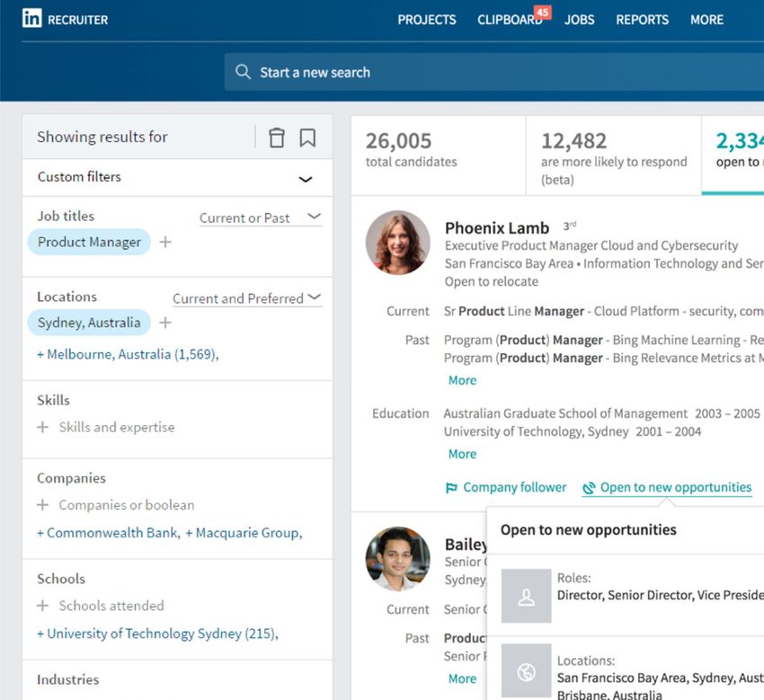The width and height of the screenshot is (764, 700).
Task: Add Melbourne, Australia suggested location
Action: coord(128,354)
